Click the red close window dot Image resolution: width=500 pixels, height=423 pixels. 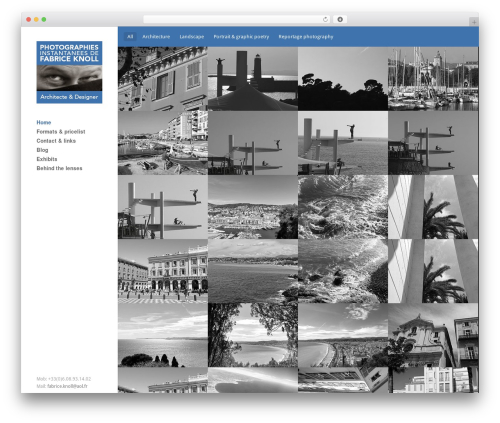[29, 19]
